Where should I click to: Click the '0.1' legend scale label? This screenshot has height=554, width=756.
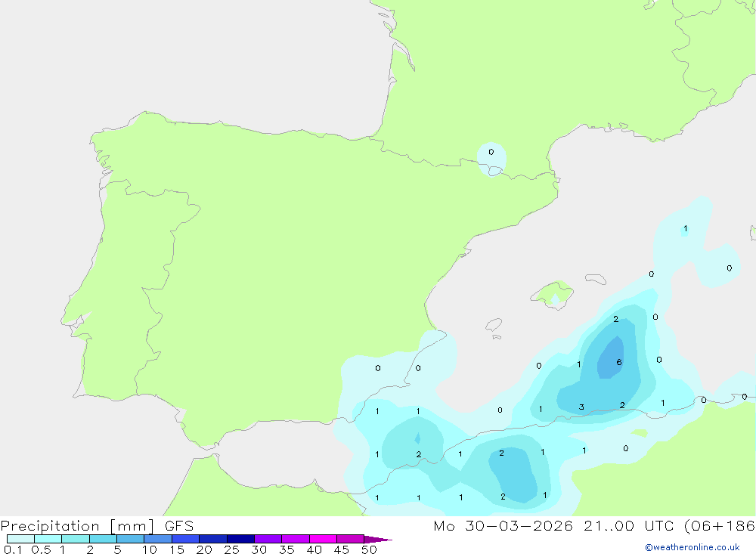(13, 549)
